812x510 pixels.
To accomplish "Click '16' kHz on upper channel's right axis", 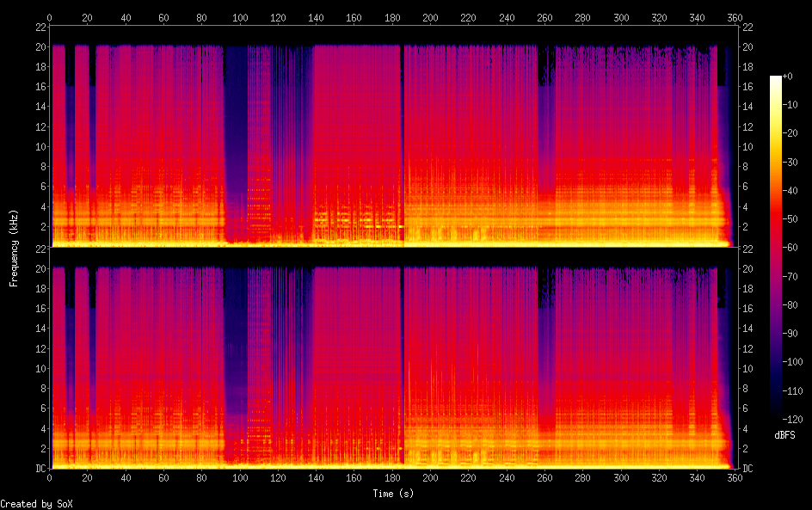I will click(747, 87).
